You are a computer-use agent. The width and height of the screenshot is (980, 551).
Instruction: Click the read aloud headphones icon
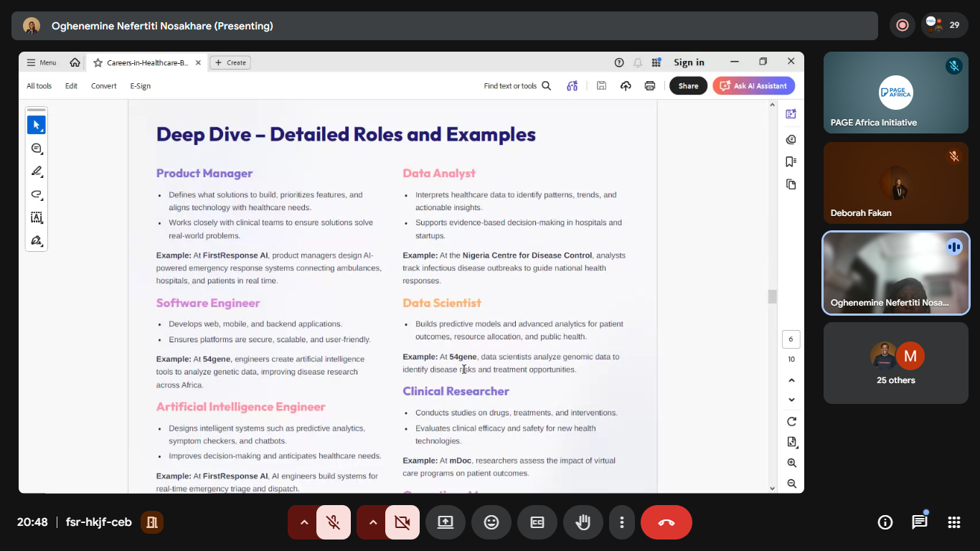(572, 86)
